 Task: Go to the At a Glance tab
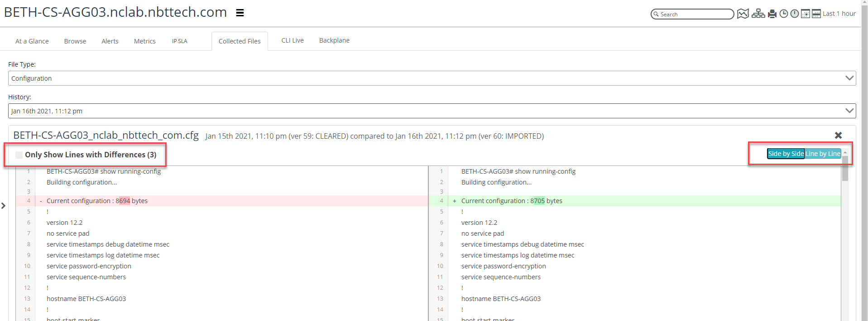click(32, 41)
